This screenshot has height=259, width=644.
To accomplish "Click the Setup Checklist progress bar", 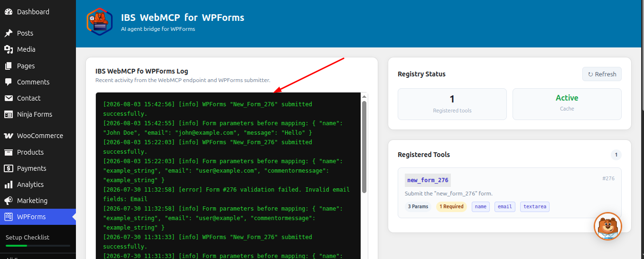I will point(38,246).
